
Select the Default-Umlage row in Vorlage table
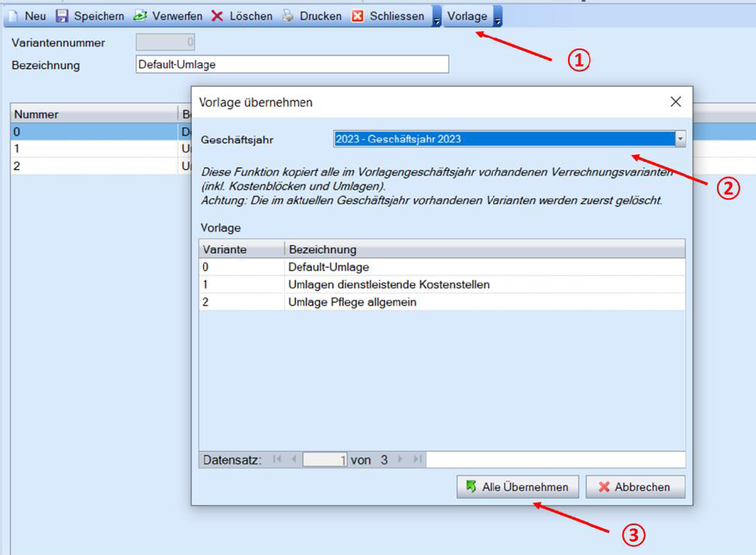[442, 267]
